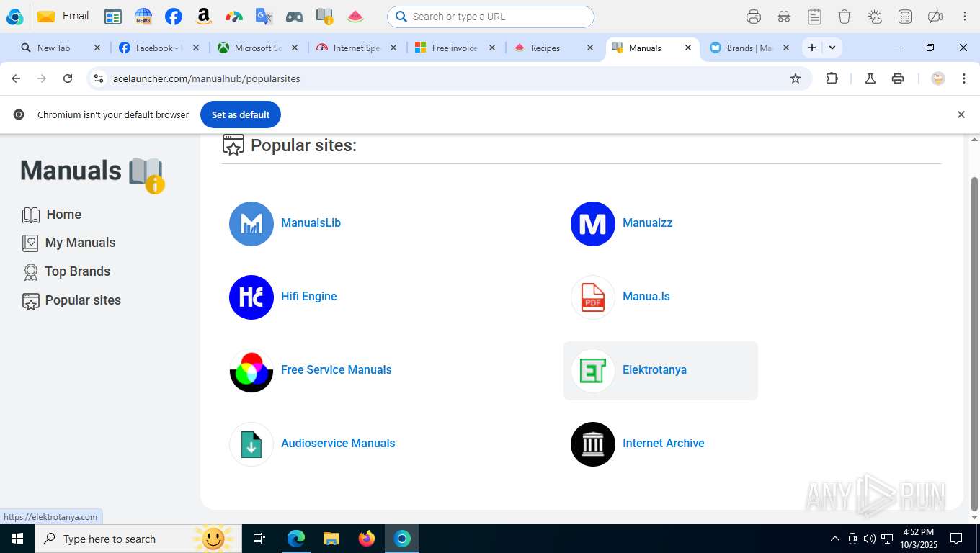Image resolution: width=980 pixels, height=553 pixels.
Task: Open the Chromium three-dot menu
Action: coord(964,78)
